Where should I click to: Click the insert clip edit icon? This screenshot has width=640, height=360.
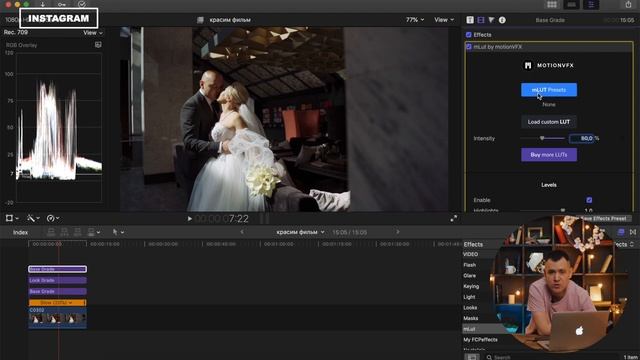click(x=64, y=232)
